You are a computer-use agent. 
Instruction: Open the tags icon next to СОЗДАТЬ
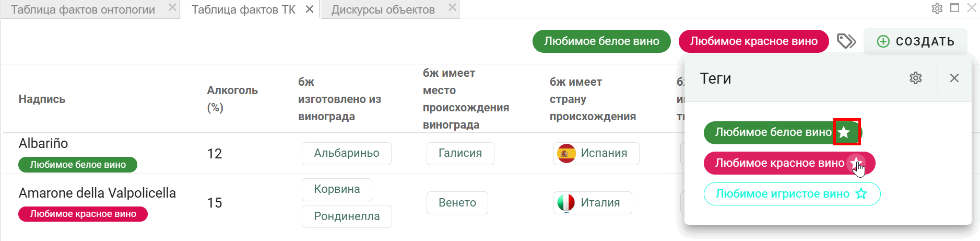pyautogui.click(x=846, y=41)
